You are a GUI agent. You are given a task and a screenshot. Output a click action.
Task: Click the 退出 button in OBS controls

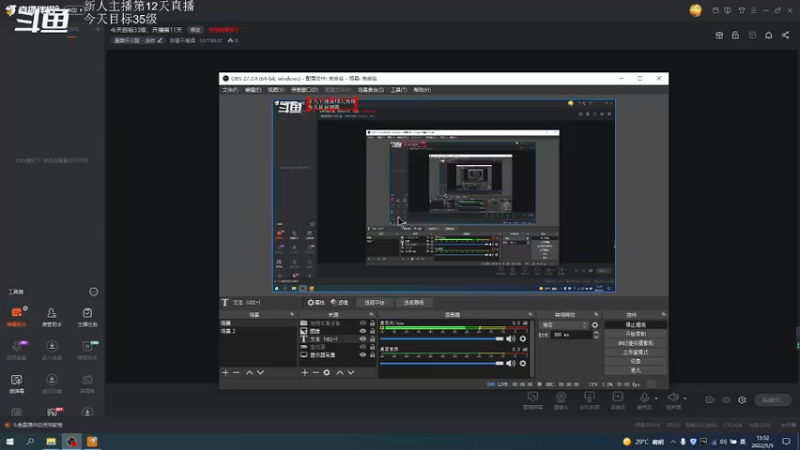point(635,370)
